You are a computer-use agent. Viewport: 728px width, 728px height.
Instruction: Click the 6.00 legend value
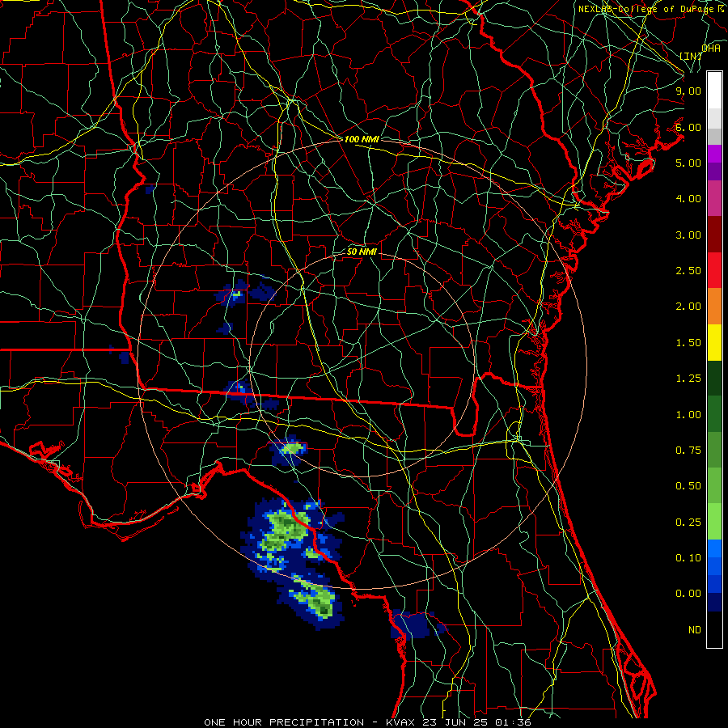(x=688, y=127)
